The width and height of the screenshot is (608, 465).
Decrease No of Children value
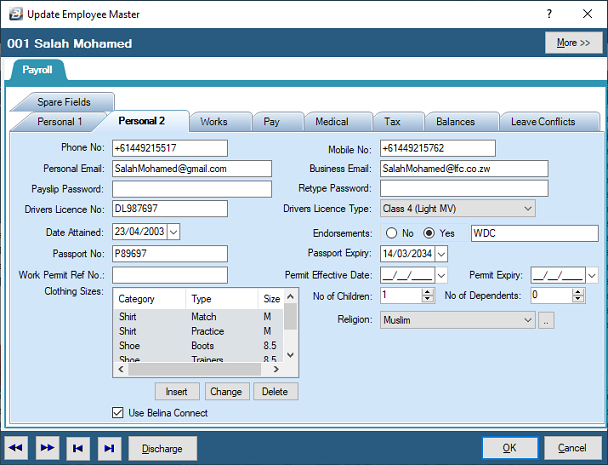[427, 299]
